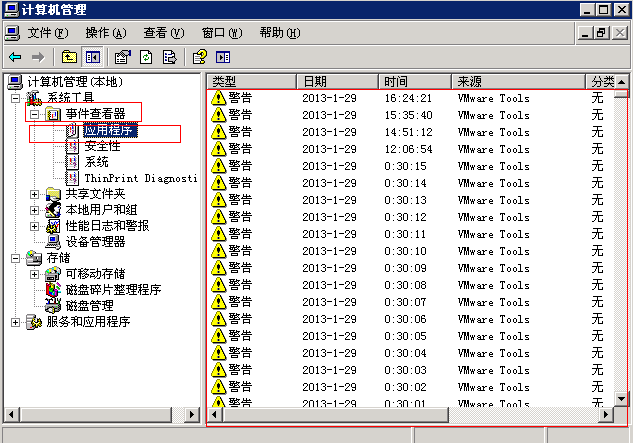Open the 窗口(W) menu

point(222,33)
